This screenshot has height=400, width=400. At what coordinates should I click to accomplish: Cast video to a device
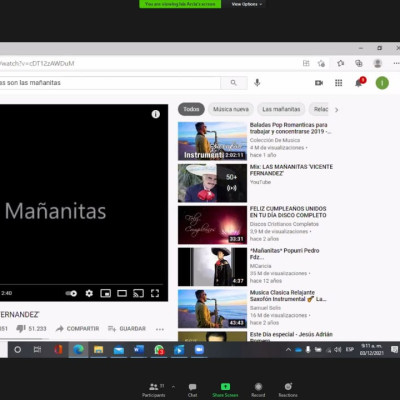tap(138, 293)
